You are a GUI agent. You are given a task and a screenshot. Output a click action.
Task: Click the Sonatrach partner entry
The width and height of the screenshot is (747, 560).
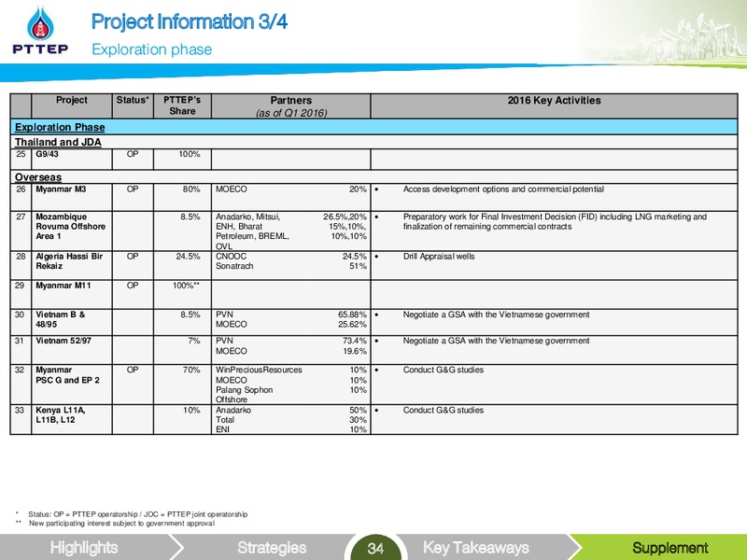tap(234, 266)
